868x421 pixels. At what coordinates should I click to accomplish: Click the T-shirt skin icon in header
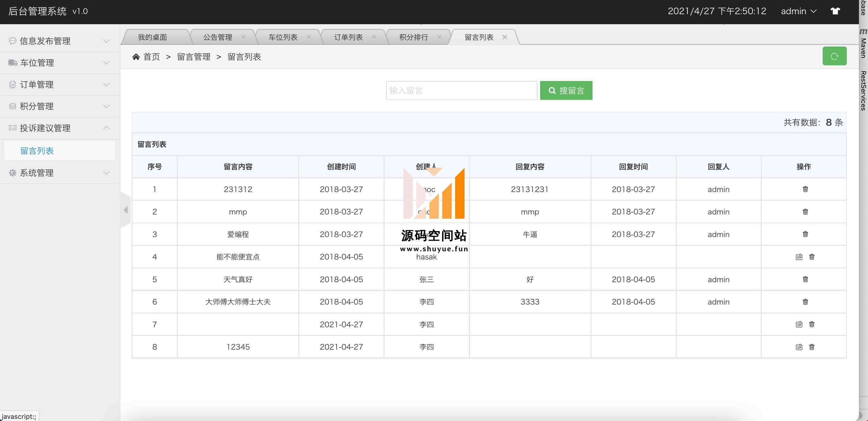pos(835,11)
